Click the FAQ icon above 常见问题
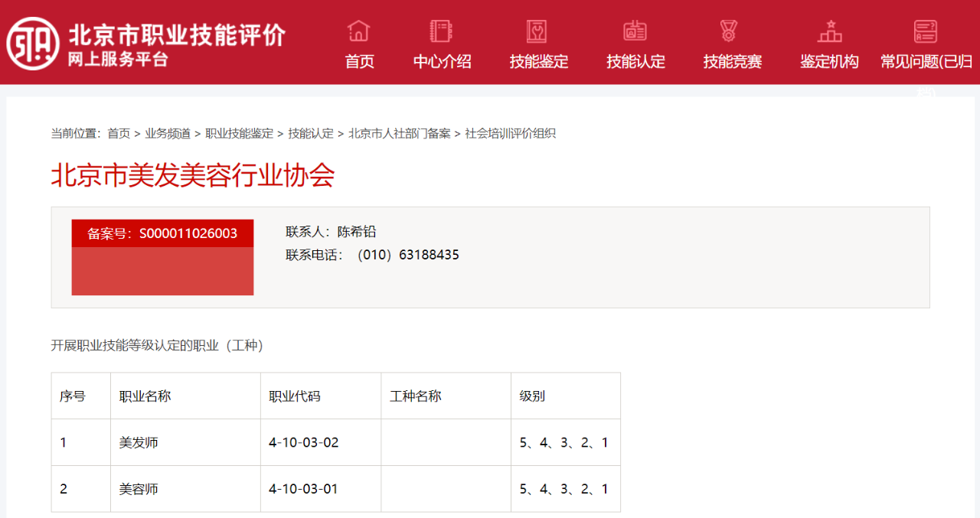 coord(926,31)
